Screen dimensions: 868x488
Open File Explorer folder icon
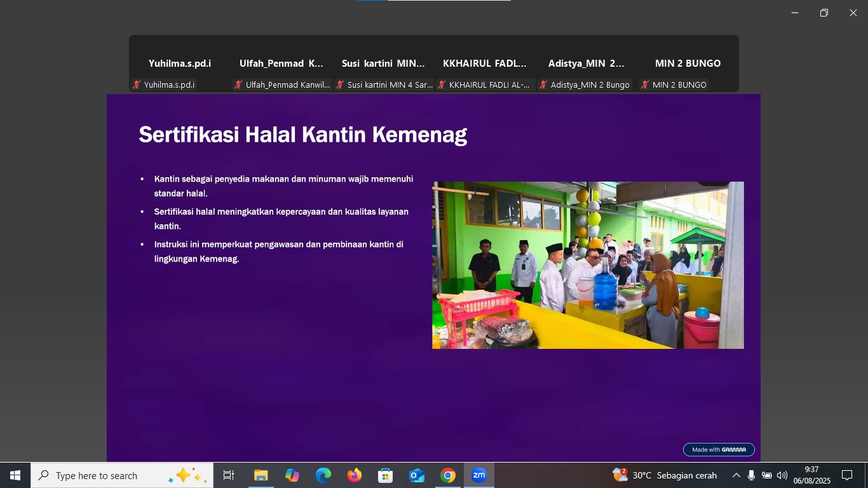click(261, 475)
